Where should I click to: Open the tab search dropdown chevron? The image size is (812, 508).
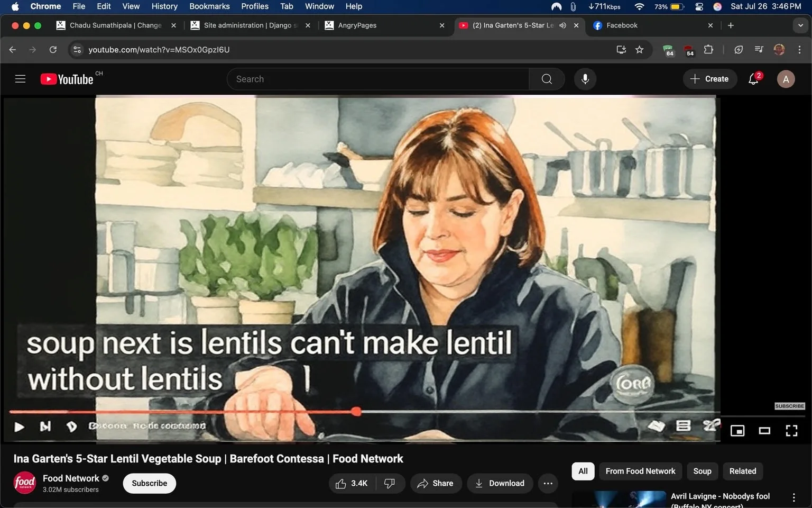click(x=800, y=25)
